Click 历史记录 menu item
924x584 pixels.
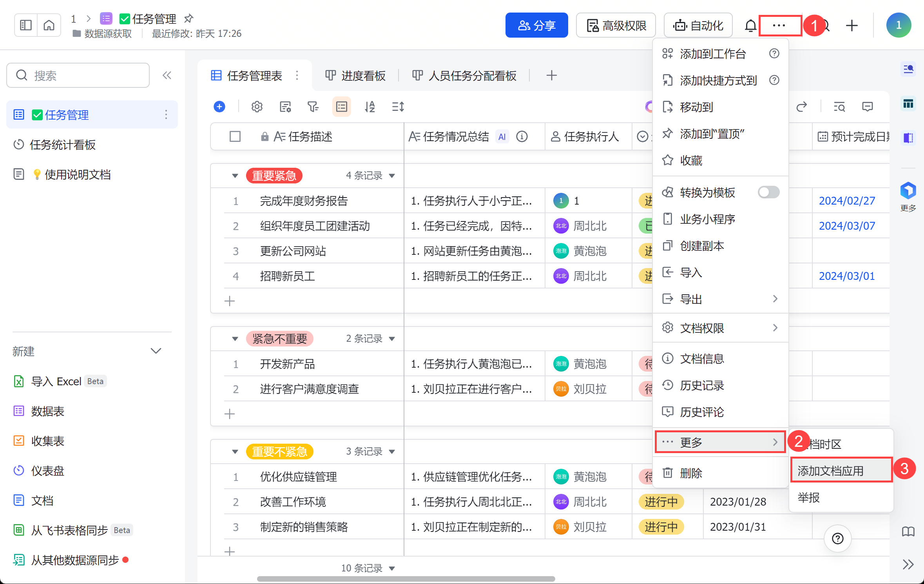tap(720, 385)
